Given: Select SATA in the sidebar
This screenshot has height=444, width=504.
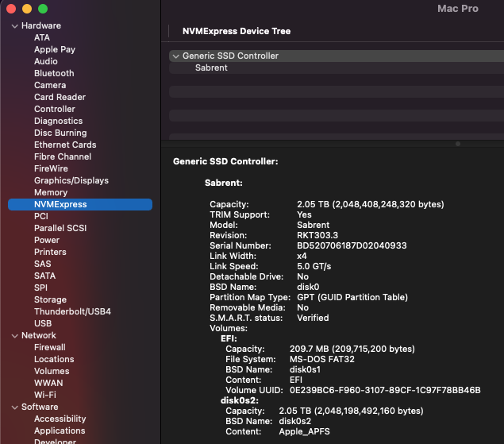Looking at the screenshot, I should point(45,276).
